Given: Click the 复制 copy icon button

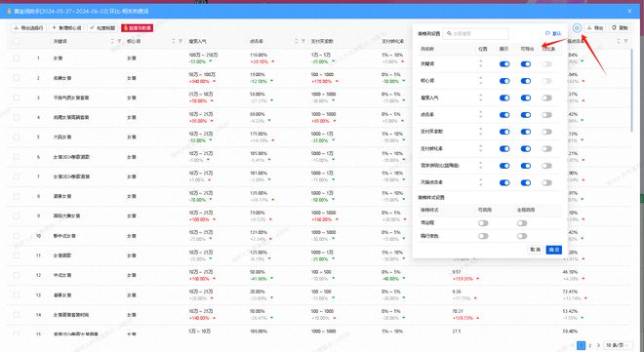Looking at the screenshot, I should coord(621,28).
